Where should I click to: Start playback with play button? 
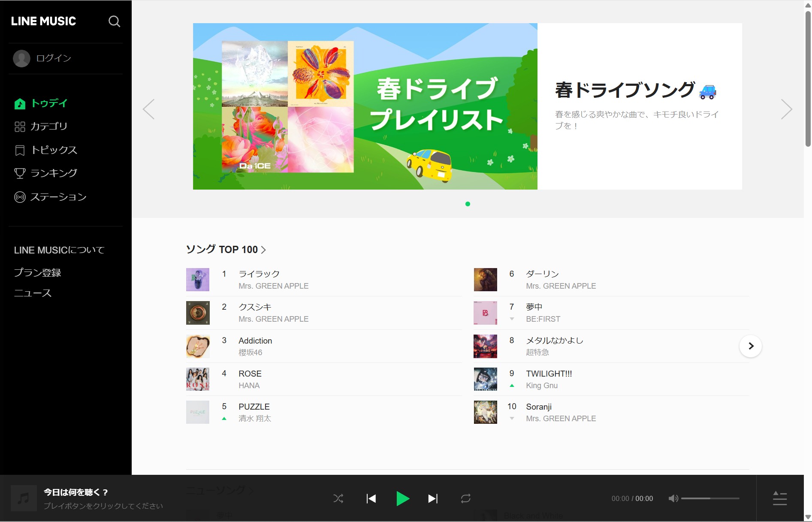click(402, 498)
